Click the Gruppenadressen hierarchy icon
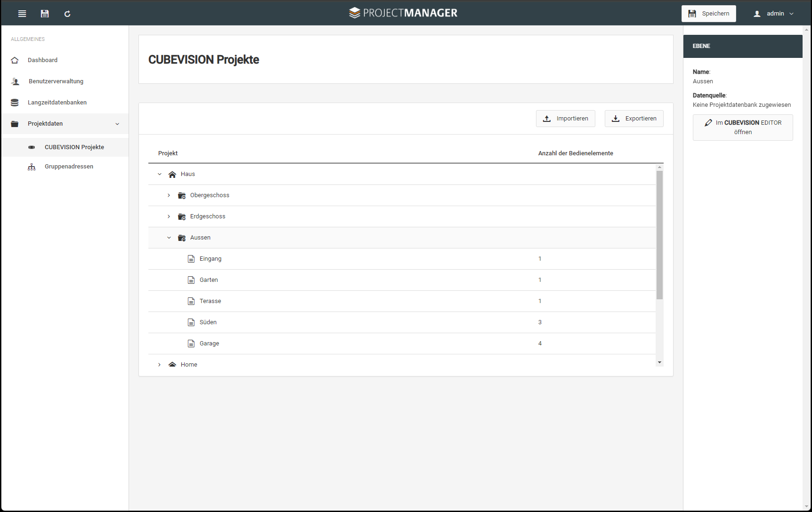 click(x=32, y=167)
